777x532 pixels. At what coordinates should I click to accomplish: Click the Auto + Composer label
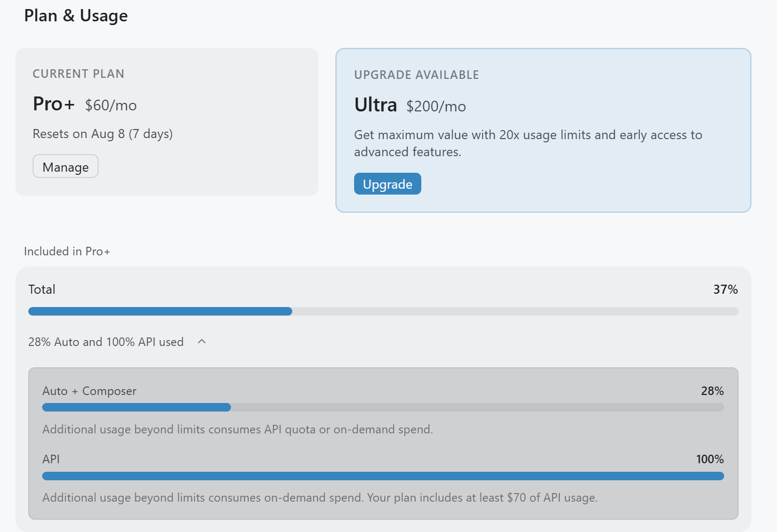(90, 391)
